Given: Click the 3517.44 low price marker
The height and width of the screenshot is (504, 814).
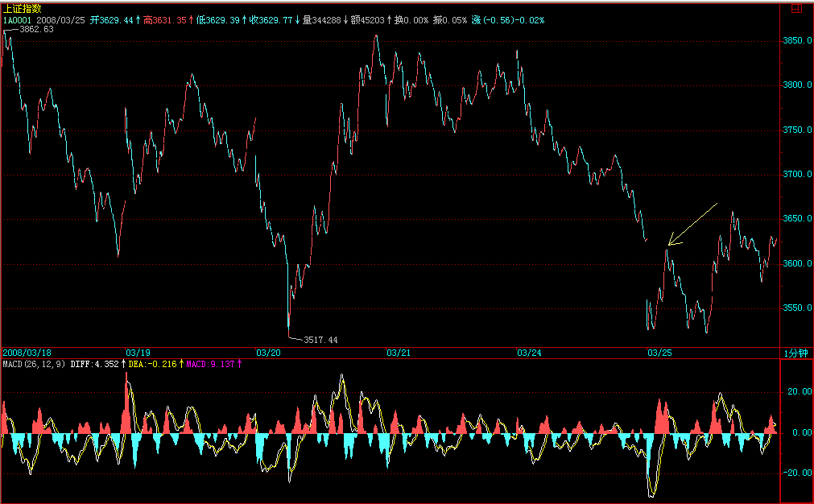Looking at the screenshot, I should pyautogui.click(x=320, y=340).
